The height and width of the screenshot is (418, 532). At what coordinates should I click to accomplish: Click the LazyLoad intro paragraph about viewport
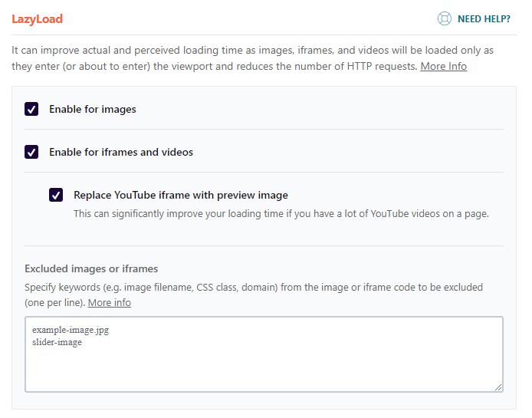click(252, 58)
